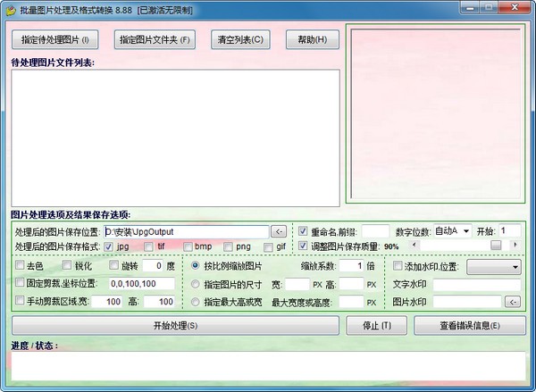Click the manual crop 宽 width field
536x392 pixels.
pos(106,301)
